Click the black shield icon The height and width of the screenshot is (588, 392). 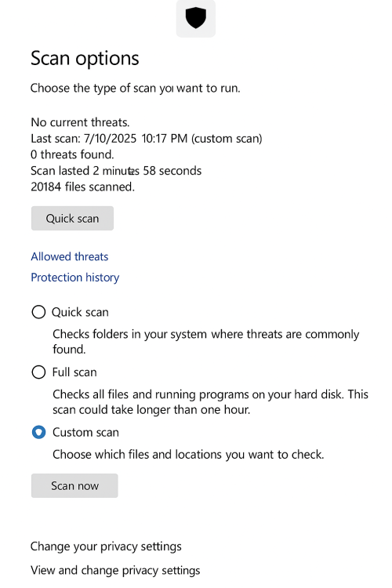(196, 17)
